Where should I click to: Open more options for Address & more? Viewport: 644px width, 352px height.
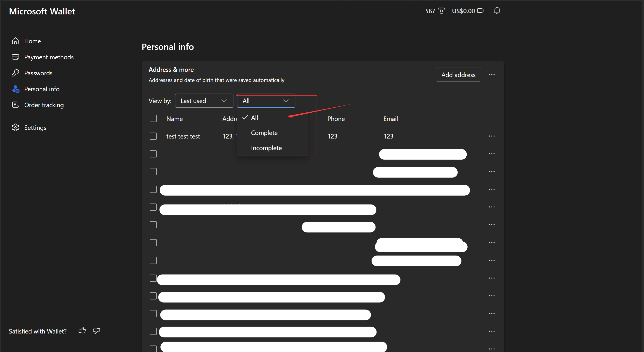pos(491,75)
